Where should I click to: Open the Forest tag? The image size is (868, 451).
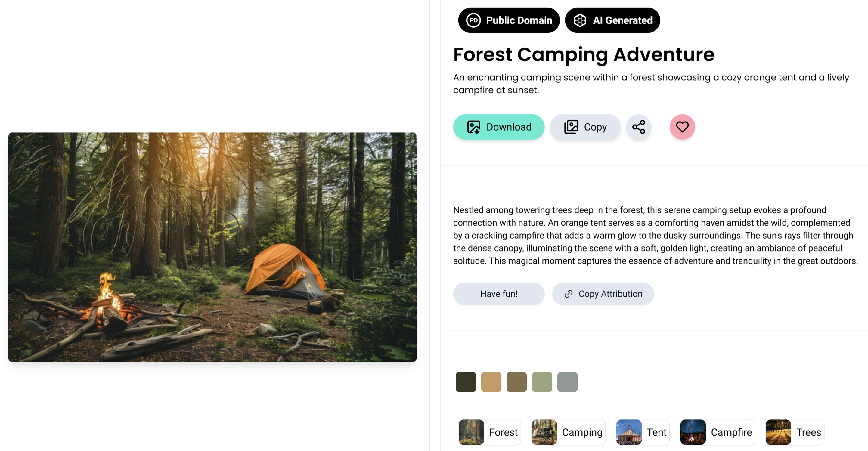pyautogui.click(x=489, y=432)
